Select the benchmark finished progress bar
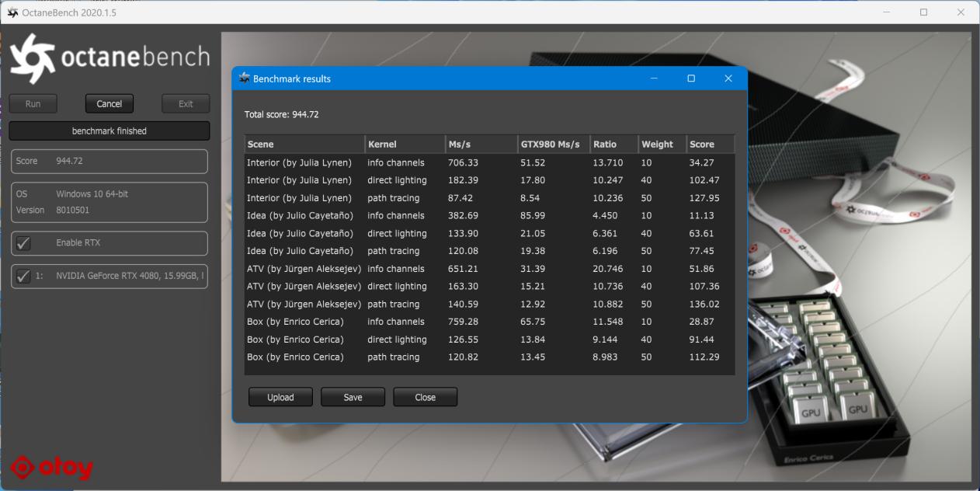Viewport: 980px width, 491px height. [109, 131]
